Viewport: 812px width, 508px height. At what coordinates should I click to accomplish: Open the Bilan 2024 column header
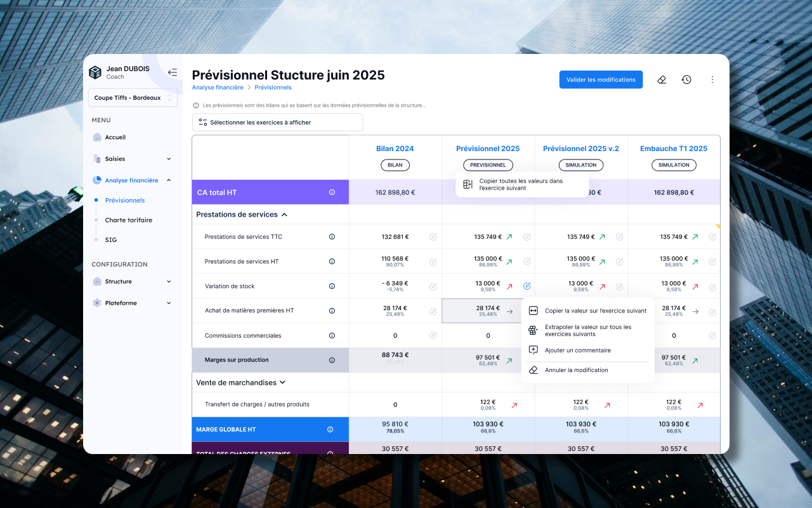pyautogui.click(x=395, y=149)
